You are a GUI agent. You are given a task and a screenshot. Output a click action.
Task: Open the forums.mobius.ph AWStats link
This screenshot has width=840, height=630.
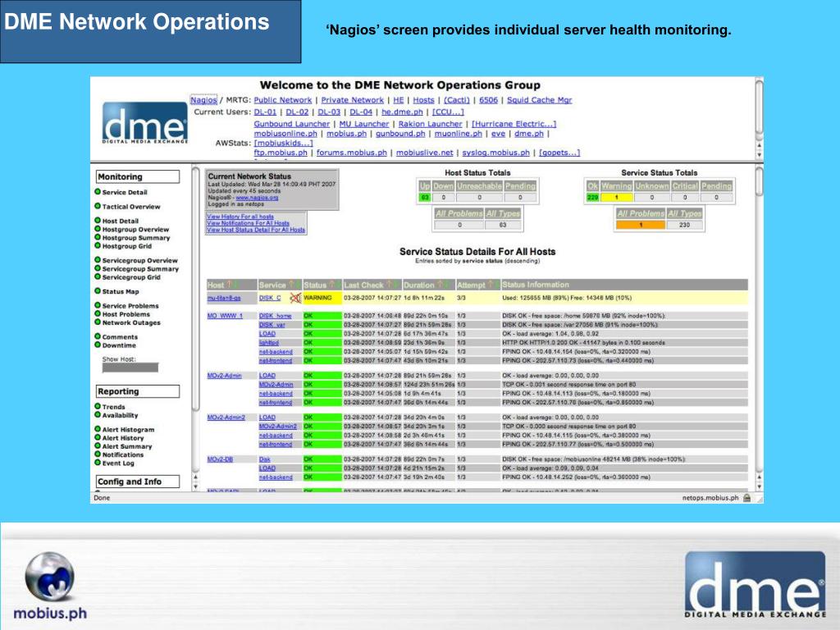[x=351, y=153]
